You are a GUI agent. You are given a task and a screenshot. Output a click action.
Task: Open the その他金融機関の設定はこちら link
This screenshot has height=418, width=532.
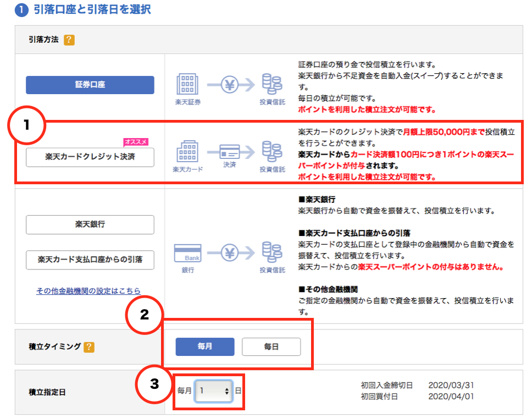pyautogui.click(x=88, y=291)
